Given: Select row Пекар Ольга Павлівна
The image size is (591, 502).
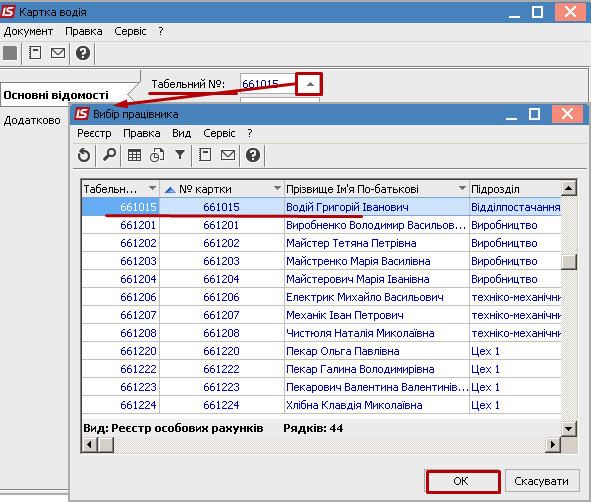Looking at the screenshot, I should tap(321, 351).
